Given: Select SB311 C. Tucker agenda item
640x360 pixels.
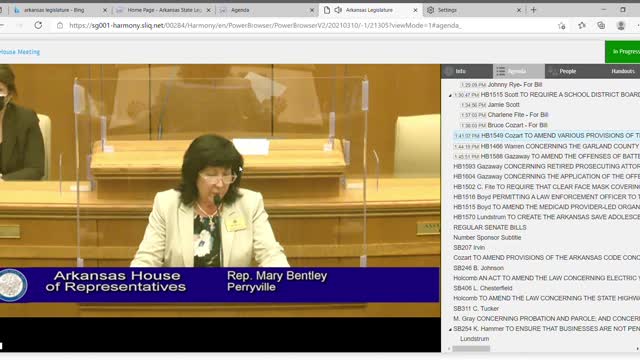Looking at the screenshot, I should (x=476, y=308).
